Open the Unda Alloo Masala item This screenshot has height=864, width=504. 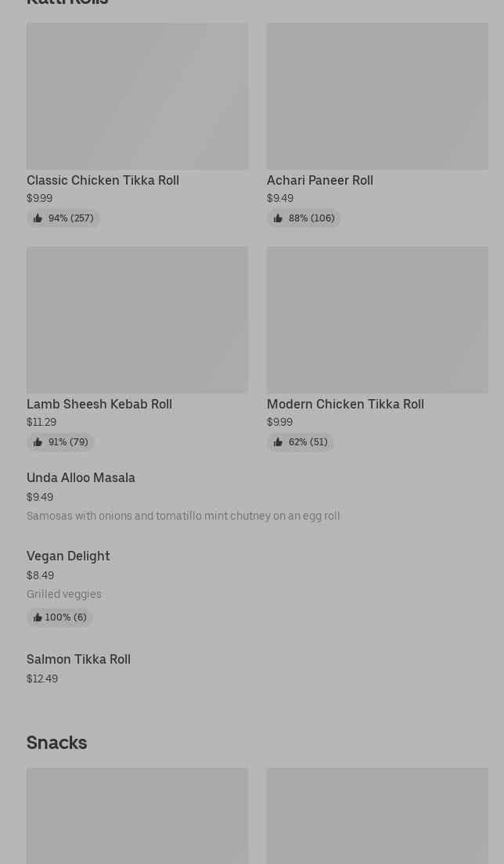tap(81, 477)
